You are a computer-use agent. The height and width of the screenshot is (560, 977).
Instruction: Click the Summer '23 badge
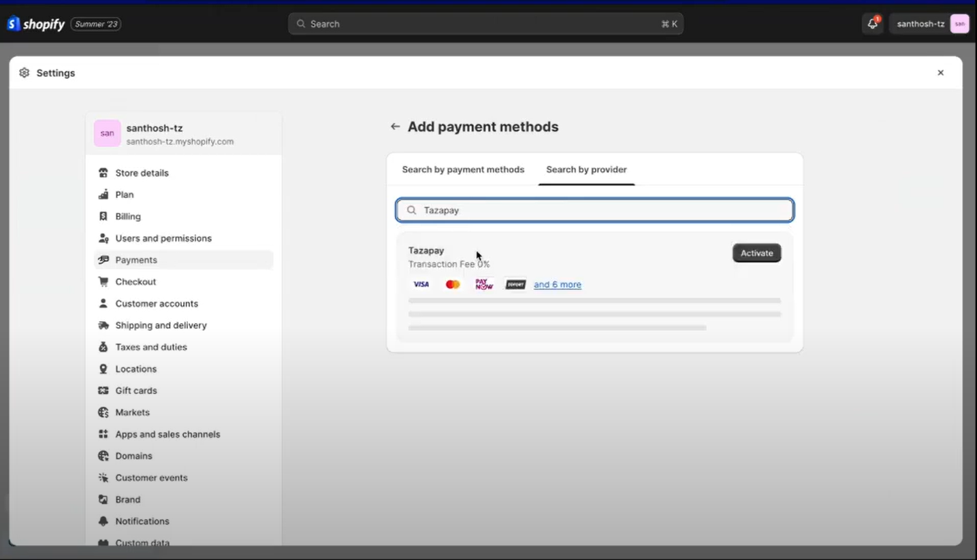[96, 24]
